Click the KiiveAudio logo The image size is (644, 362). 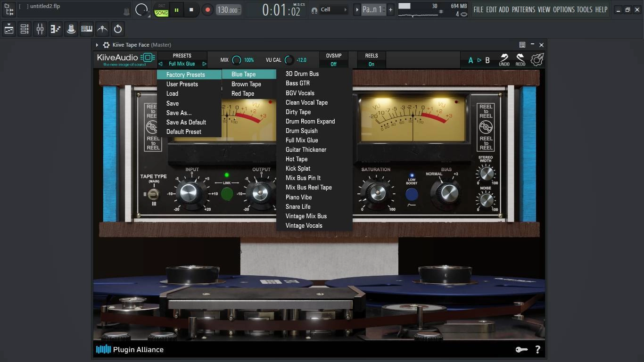click(x=125, y=60)
